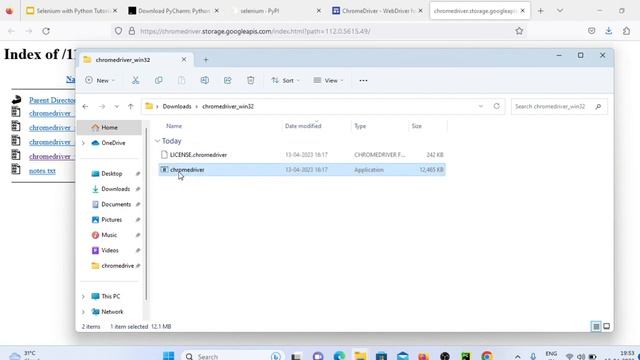Viewport: 640px width, 360px height.
Task: Collapse the Today group
Action: [x=157, y=141]
